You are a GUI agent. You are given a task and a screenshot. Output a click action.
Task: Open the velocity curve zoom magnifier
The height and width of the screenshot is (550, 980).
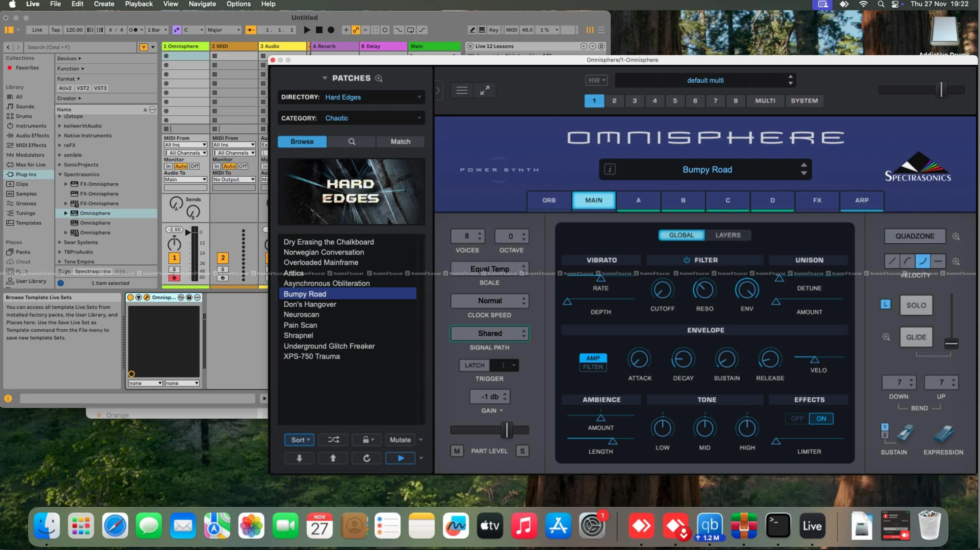click(956, 262)
